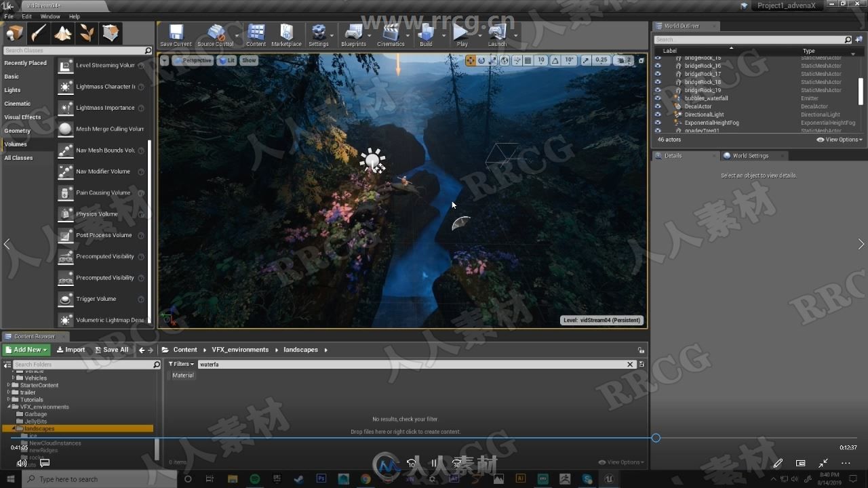Open World Outliner View Options dropdown

[840, 140]
